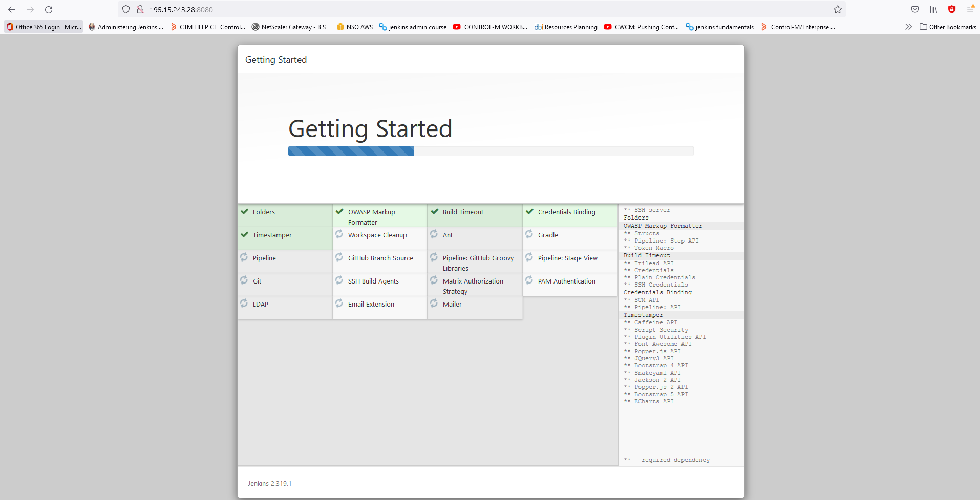
Task: Click the spinner beside Pipeline: GitHub Groovy Libraries
Action: [434, 257]
